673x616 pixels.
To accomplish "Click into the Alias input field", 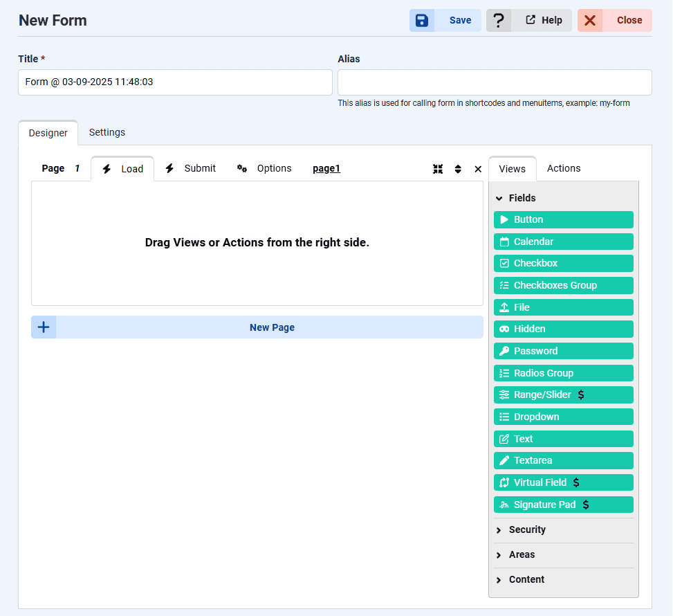I will pos(495,82).
